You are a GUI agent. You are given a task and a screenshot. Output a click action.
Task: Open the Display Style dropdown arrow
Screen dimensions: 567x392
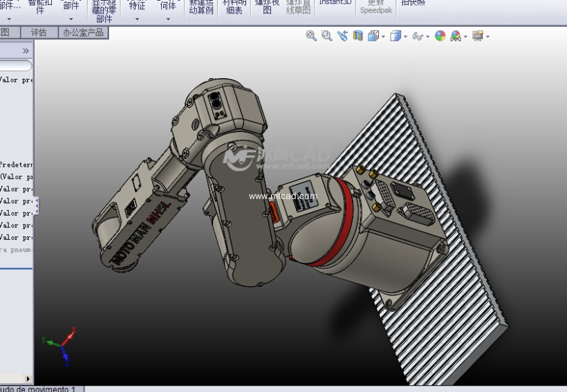tap(405, 37)
